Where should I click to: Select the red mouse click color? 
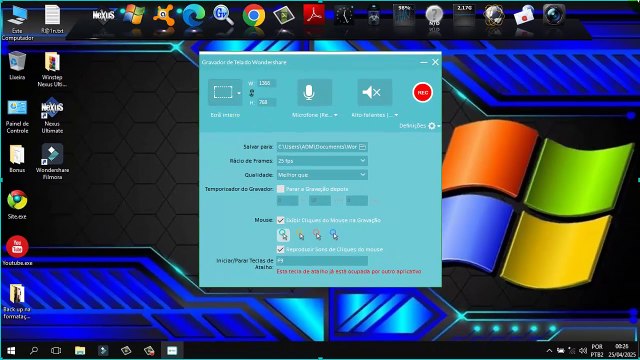(317, 234)
